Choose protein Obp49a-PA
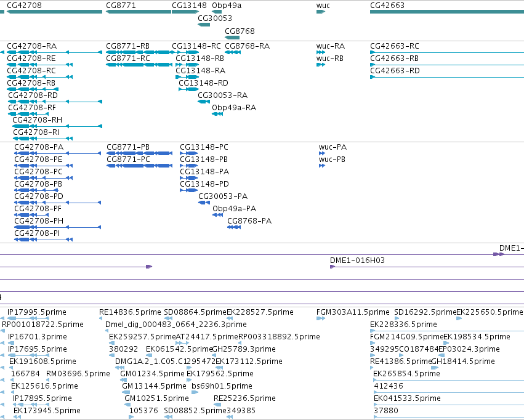The width and height of the screenshot is (524, 420). tap(234, 209)
